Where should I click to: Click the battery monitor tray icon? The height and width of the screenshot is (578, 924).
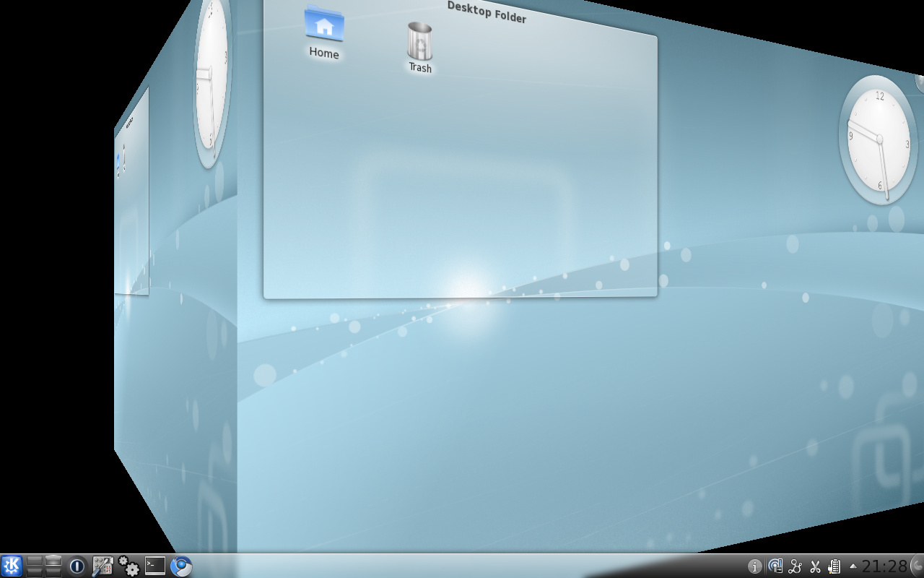(834, 566)
